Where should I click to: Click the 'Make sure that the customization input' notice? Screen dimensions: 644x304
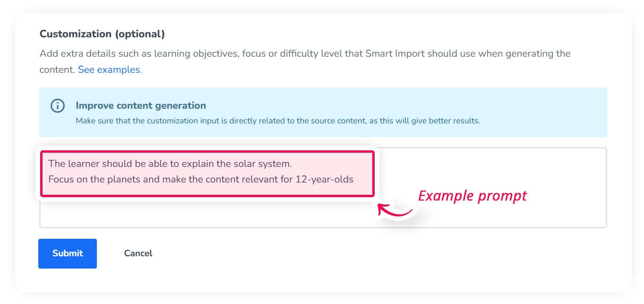[278, 121]
